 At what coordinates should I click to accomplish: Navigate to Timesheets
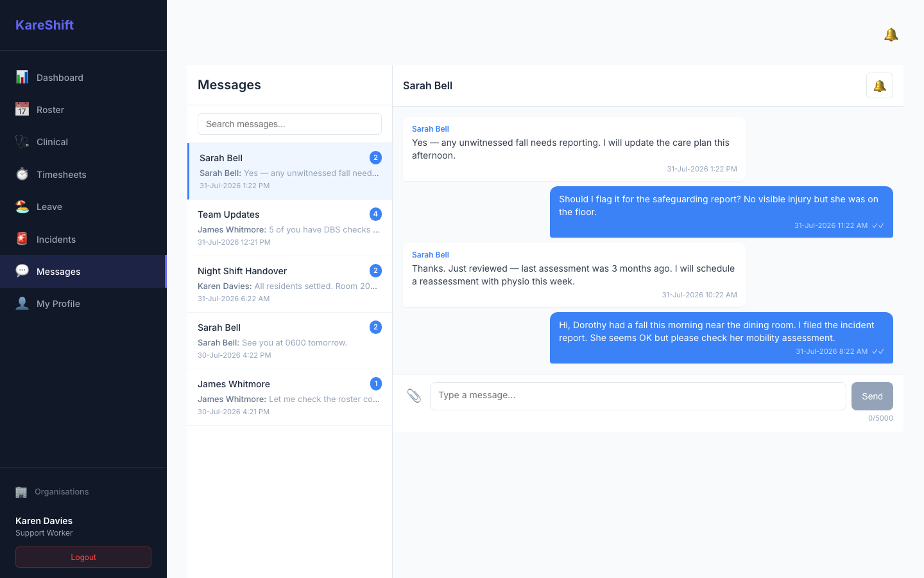[83, 174]
